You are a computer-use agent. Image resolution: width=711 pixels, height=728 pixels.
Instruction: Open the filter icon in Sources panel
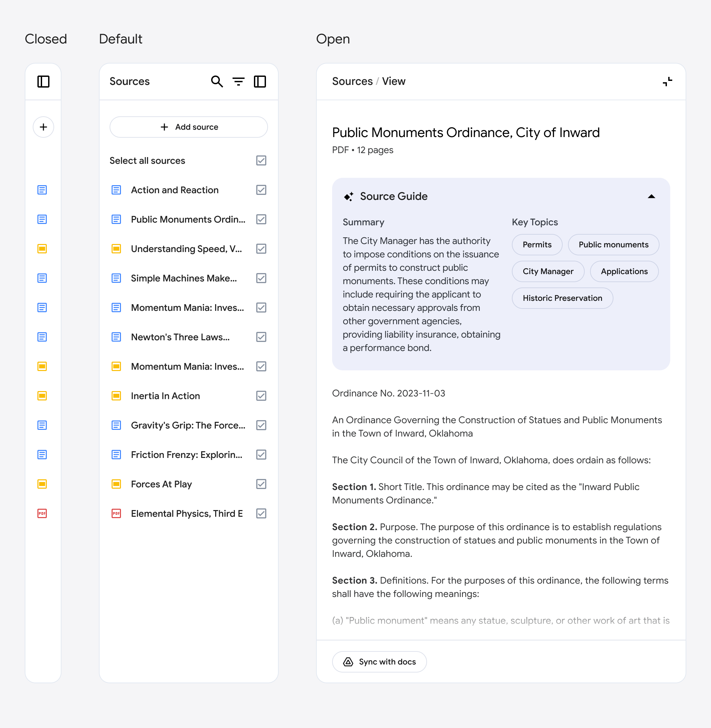click(x=238, y=82)
